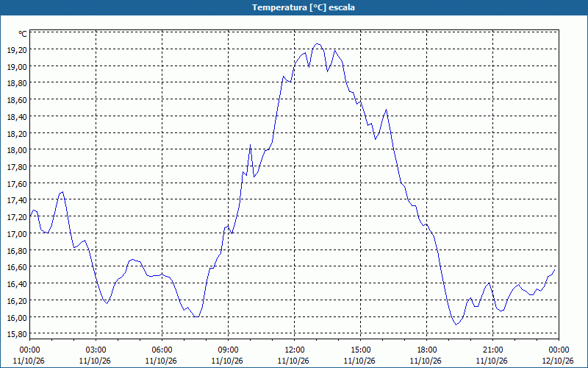Select the 16,20 y-axis value
The height and width of the screenshot is (368, 588).
[x=17, y=301]
